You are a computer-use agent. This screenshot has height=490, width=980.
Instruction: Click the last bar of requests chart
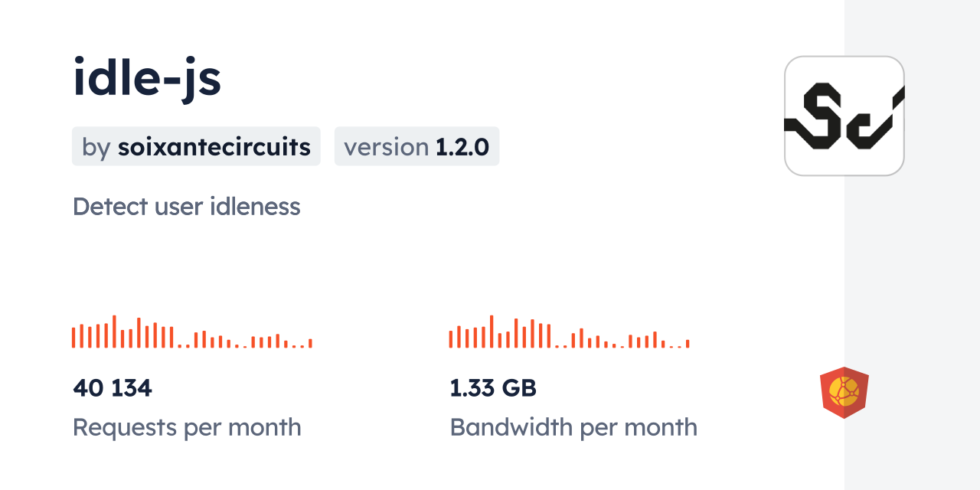click(x=310, y=343)
